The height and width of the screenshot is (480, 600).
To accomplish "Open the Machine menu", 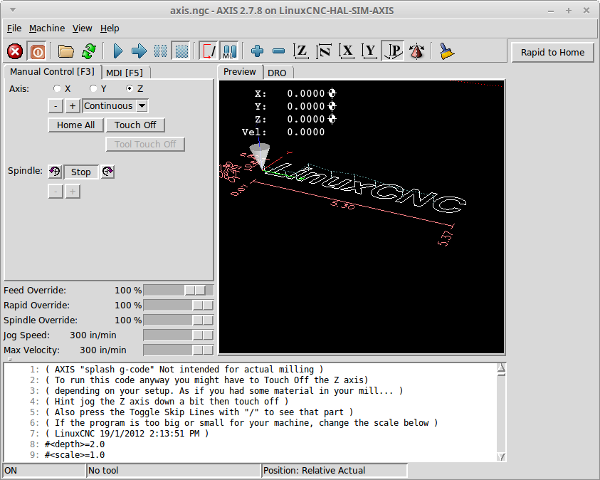I will [46, 28].
